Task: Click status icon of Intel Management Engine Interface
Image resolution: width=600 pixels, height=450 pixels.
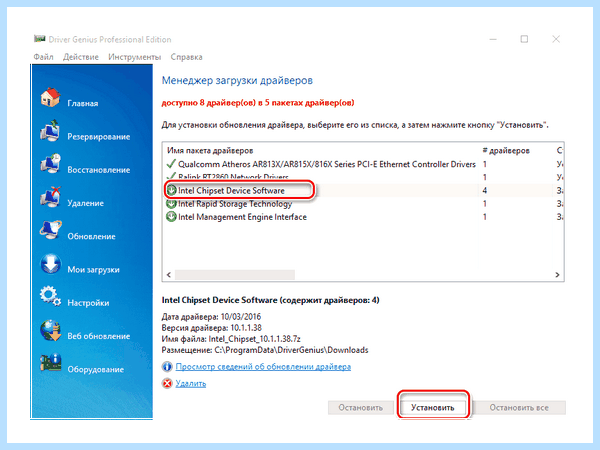Action: (x=171, y=217)
